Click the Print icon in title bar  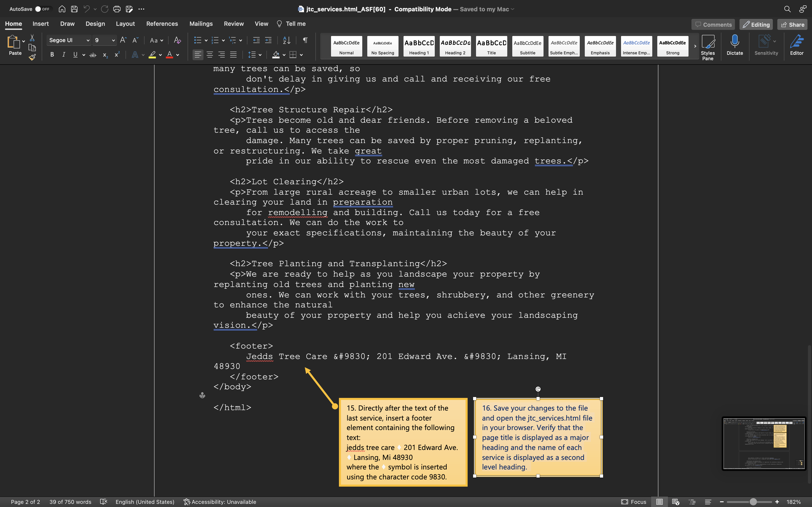click(117, 9)
